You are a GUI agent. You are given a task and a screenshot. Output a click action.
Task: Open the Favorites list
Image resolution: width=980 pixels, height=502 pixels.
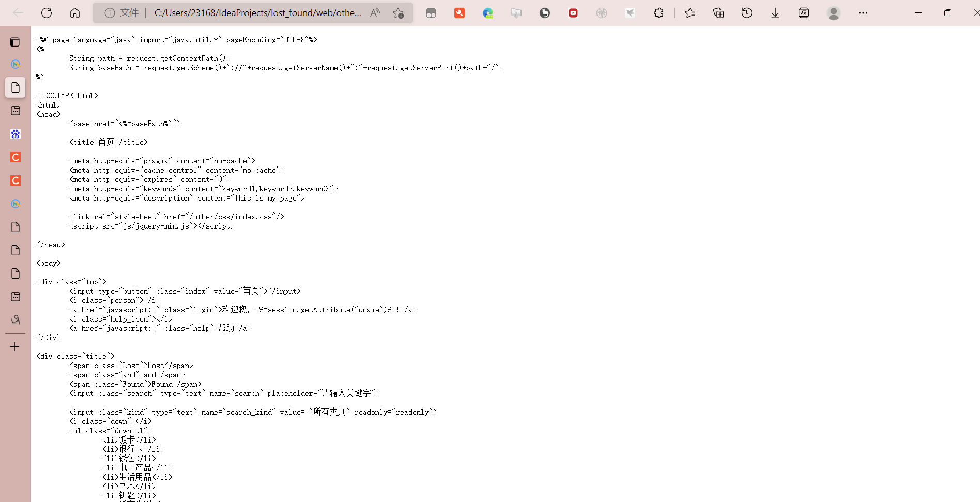tap(690, 13)
